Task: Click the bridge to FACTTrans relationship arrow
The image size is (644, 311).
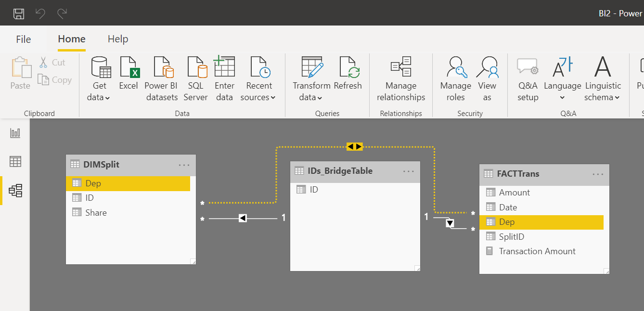Action: click(450, 223)
